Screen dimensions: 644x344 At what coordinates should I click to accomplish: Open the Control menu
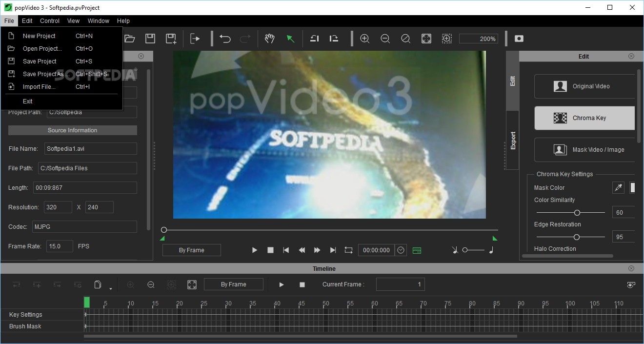coord(50,20)
